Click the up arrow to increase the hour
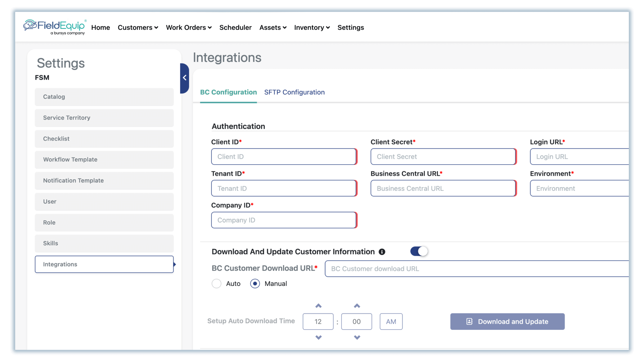The image size is (644, 362). coord(318,305)
